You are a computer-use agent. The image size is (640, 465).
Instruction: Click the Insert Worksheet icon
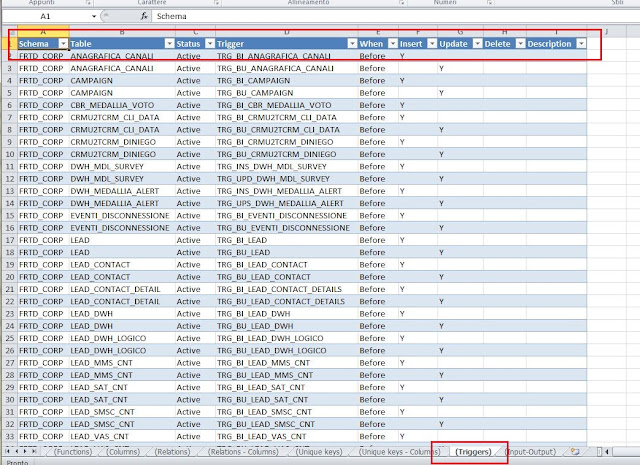click(575, 452)
